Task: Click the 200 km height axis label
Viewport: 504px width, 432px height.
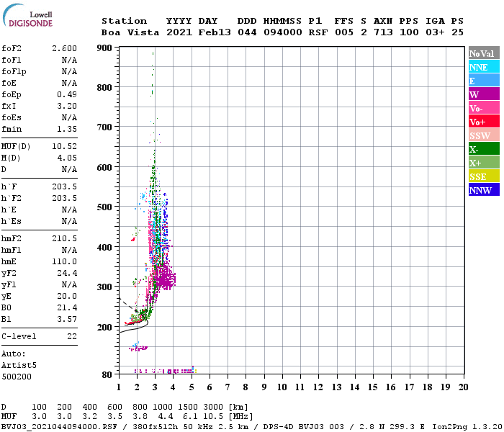Action: [104, 327]
